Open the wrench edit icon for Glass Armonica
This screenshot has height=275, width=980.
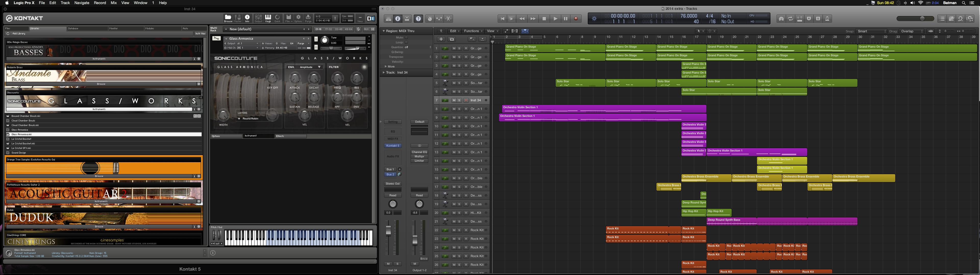216,38
